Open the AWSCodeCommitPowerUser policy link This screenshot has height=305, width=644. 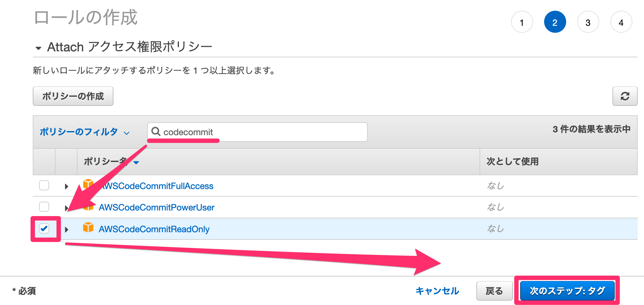[157, 207]
